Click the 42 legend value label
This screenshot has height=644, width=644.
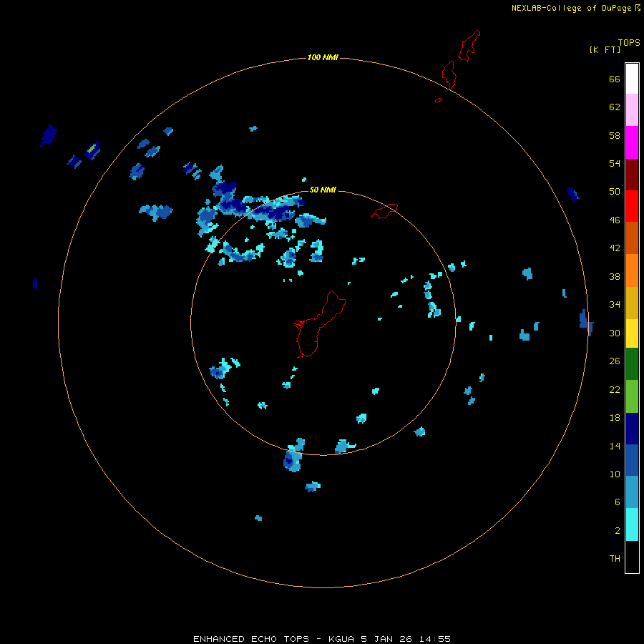(615, 248)
